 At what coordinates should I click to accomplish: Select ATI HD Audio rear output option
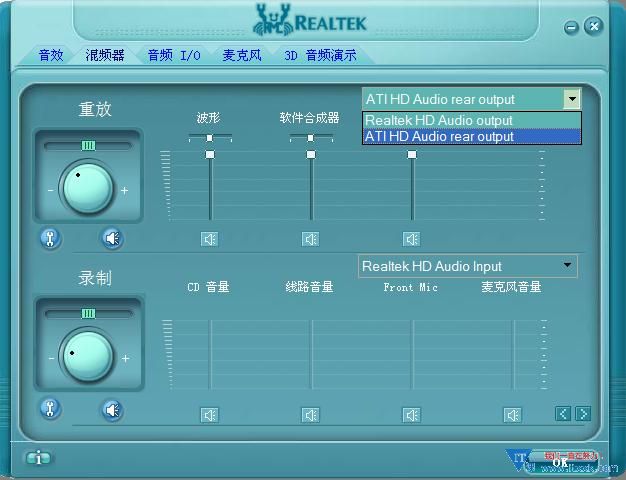(471, 136)
